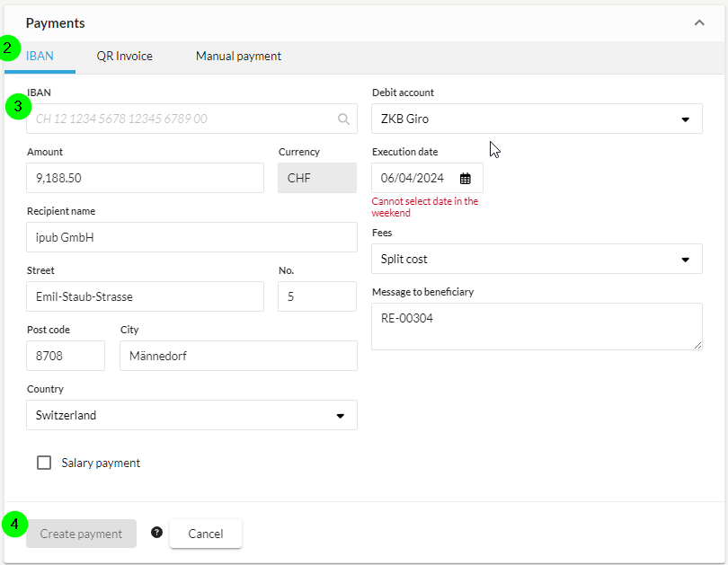Viewport: 728px width, 565px height.
Task: Click the Message to beneficiary textarea
Action: pyautogui.click(x=537, y=327)
